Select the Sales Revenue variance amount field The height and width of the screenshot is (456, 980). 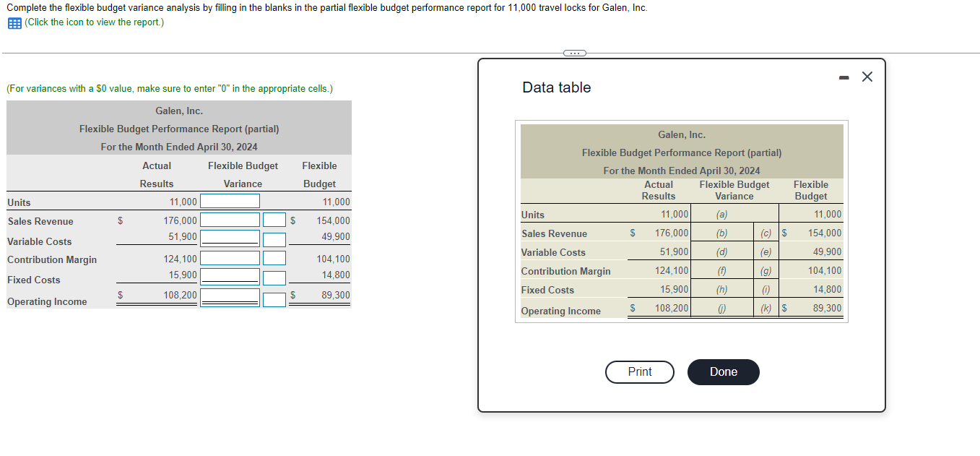(230, 220)
